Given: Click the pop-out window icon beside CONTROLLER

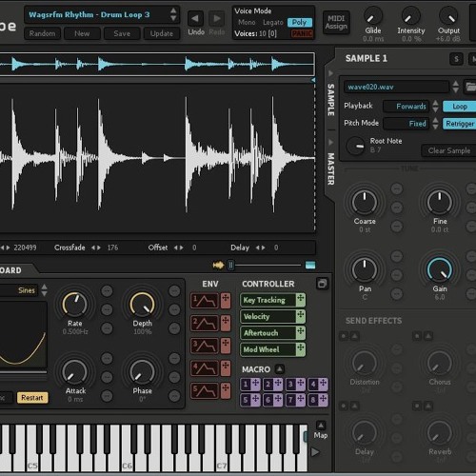Looking at the screenshot, I should [x=322, y=284].
